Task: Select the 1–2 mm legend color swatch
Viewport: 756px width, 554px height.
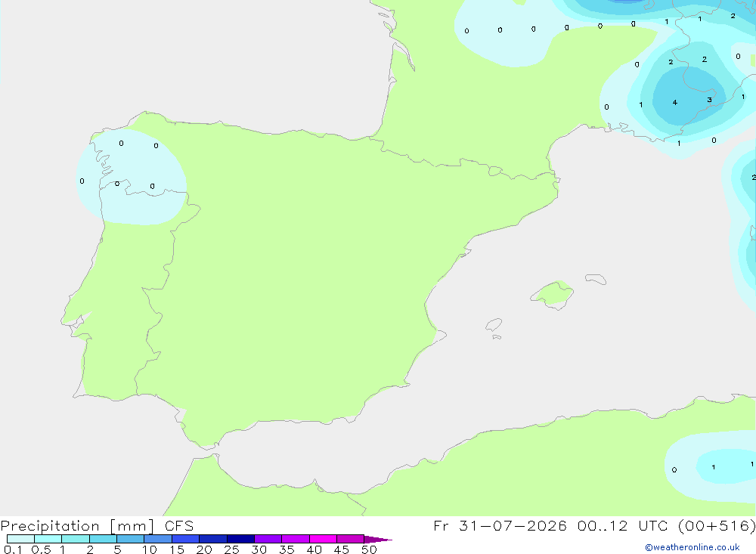Action: (76, 539)
